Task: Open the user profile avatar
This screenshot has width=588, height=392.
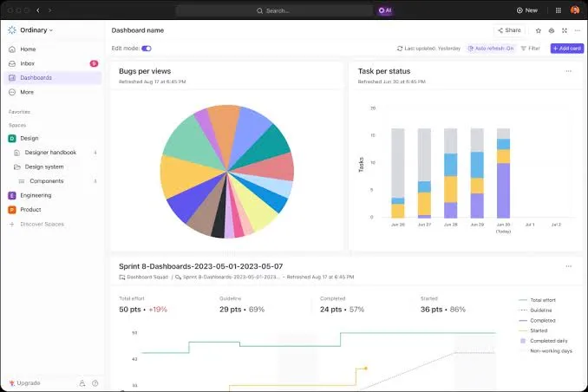Action: [575, 10]
